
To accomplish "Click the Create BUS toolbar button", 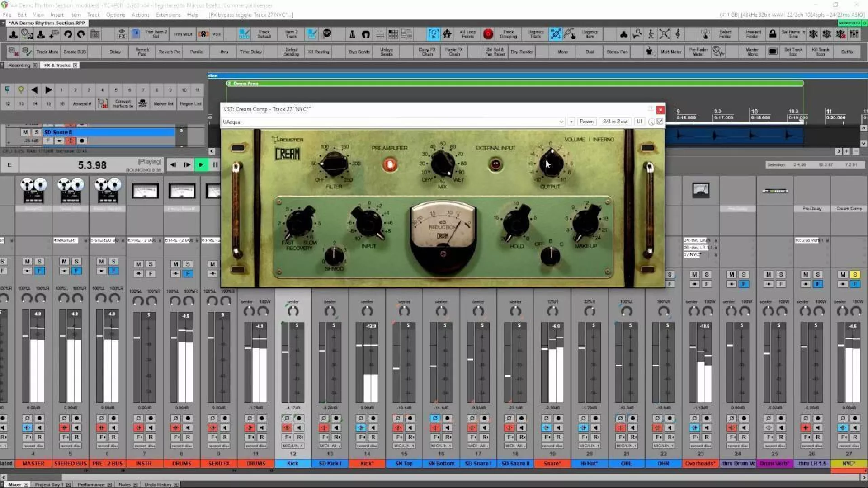I will 75,52.
